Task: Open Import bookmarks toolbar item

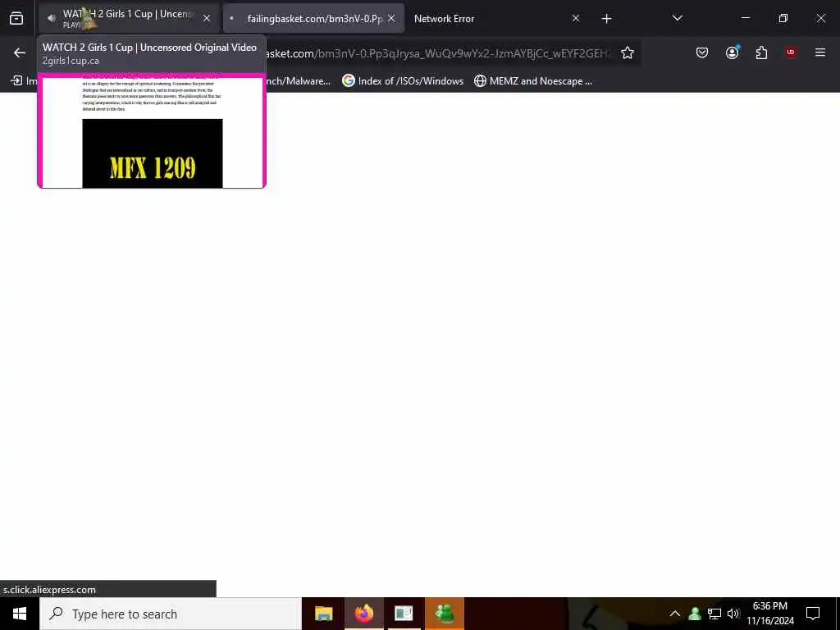Action: coord(24,81)
